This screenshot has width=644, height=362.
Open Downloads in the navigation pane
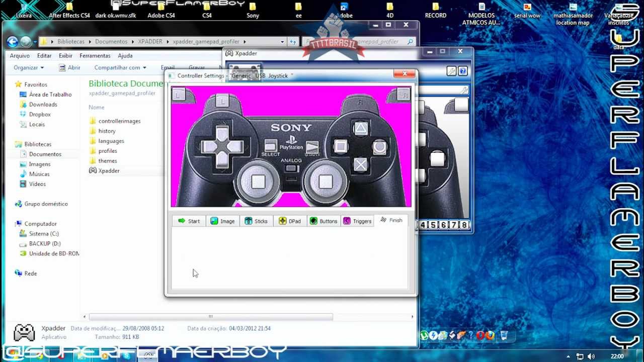(x=43, y=105)
